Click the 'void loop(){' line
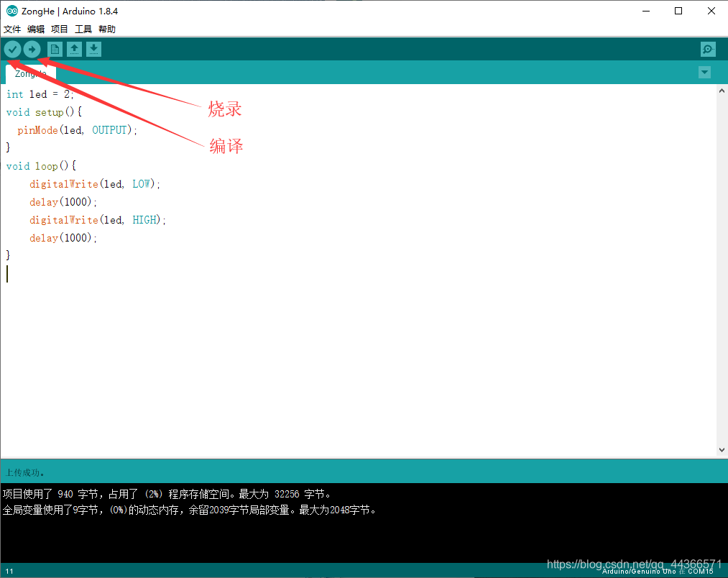This screenshot has height=578, width=728. click(x=41, y=166)
